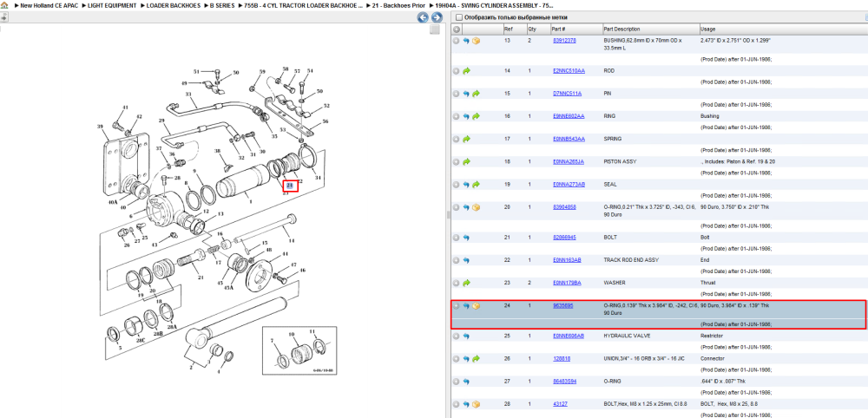Open part number link E2NNC510AA
This screenshot has width=868, height=418.
pyautogui.click(x=569, y=71)
